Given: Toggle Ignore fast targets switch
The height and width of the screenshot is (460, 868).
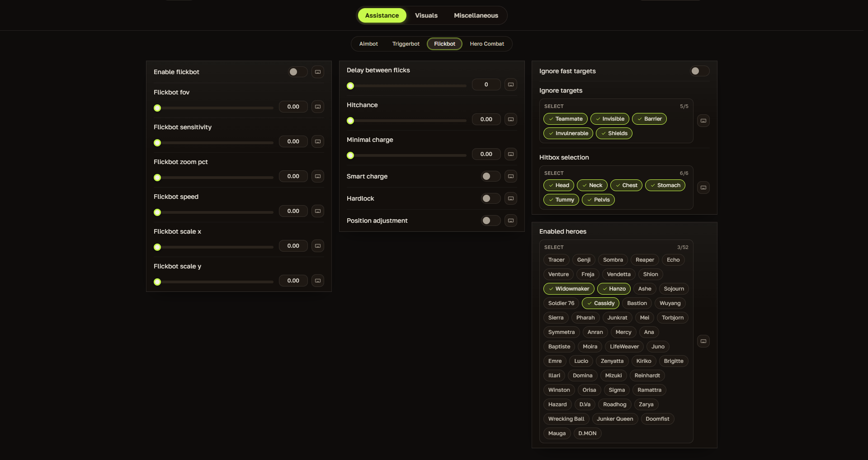Looking at the screenshot, I should click(x=700, y=71).
